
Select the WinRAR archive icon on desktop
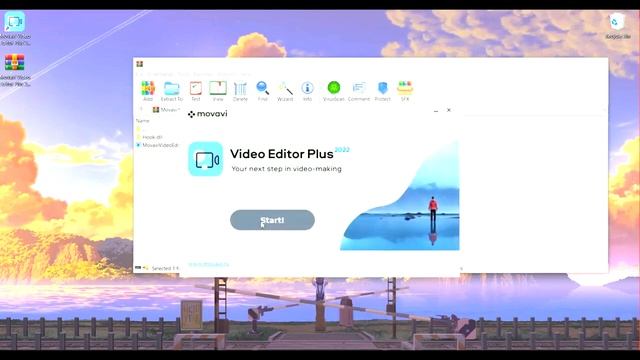tap(15, 70)
